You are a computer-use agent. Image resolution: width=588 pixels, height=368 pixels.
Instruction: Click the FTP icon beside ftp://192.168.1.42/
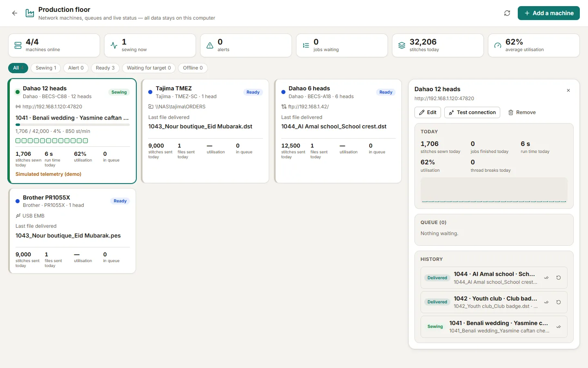tap(284, 107)
